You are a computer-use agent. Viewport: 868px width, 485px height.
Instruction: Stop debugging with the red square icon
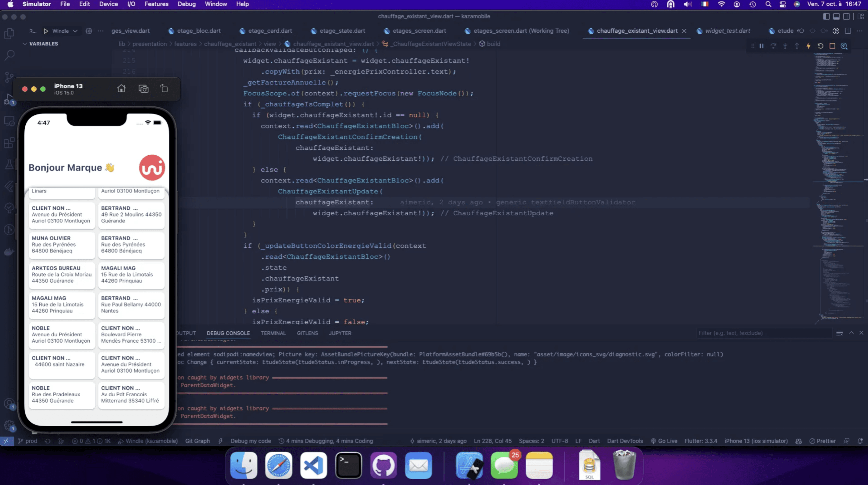pyautogui.click(x=832, y=46)
